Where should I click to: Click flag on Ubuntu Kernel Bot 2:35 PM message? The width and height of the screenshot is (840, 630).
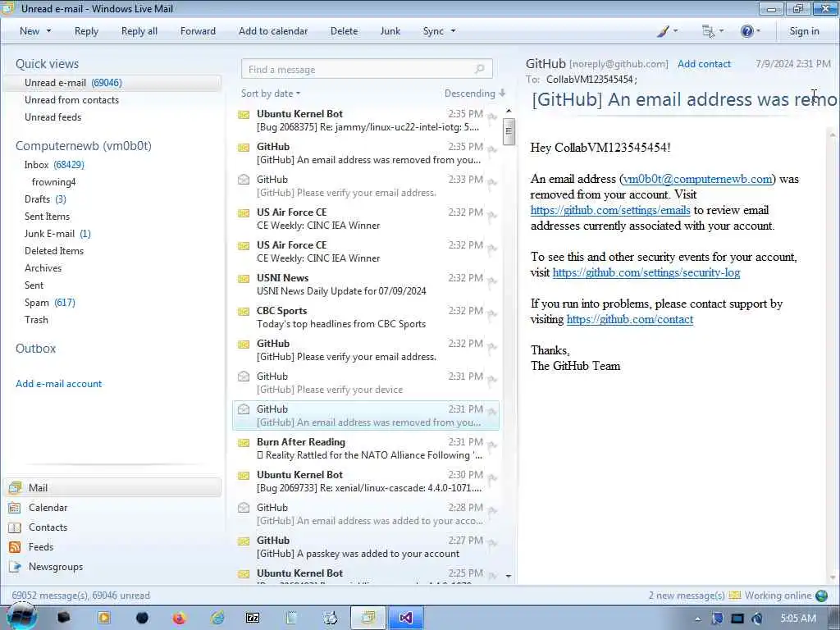tap(492, 116)
